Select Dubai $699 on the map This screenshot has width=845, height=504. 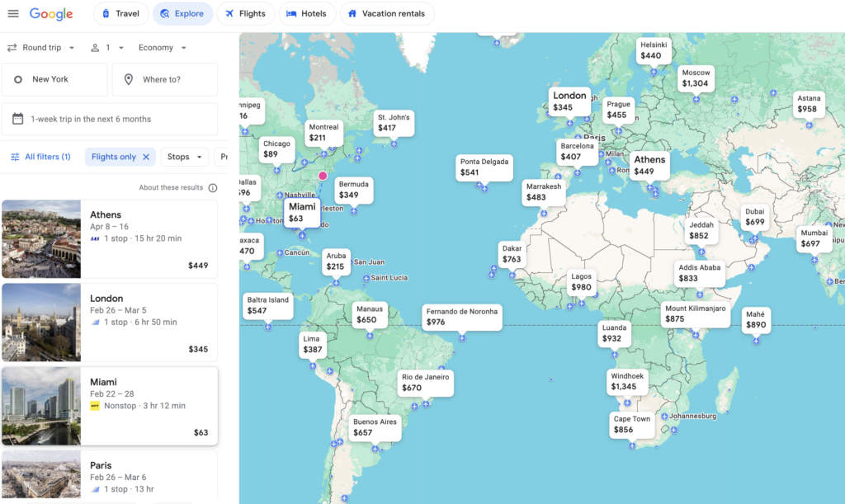(754, 217)
